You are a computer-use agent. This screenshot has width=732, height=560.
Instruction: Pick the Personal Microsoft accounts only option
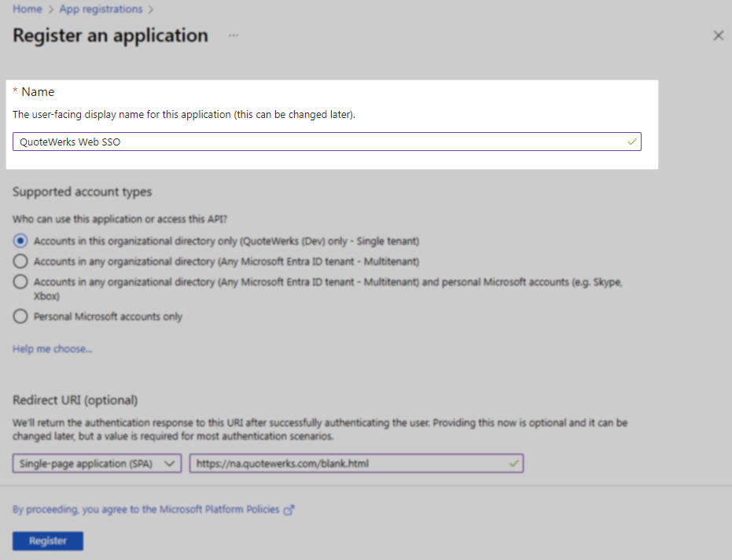[20, 316]
